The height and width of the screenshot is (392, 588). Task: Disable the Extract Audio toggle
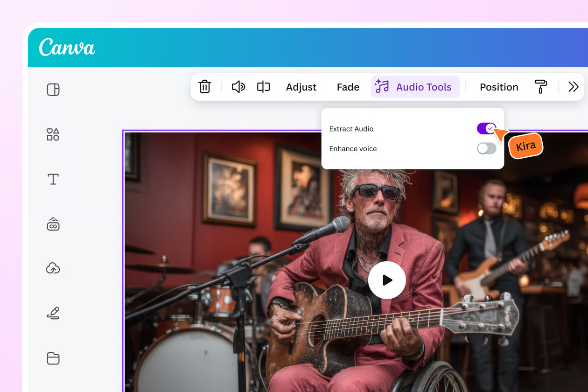coord(486,129)
